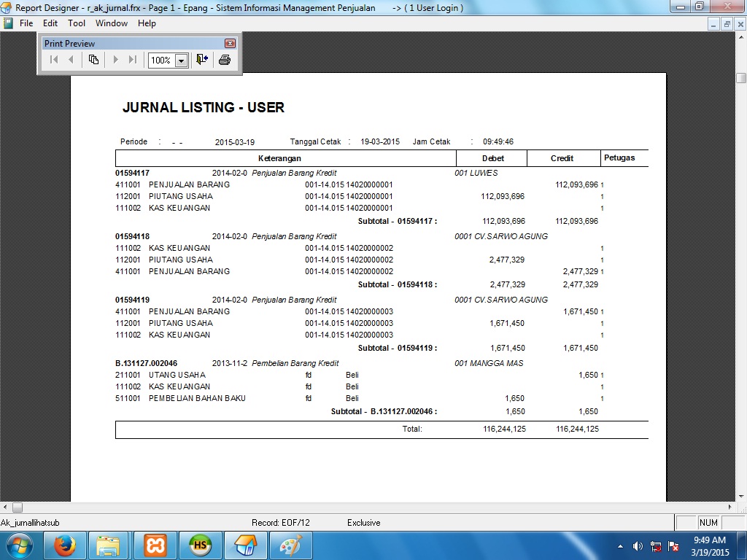This screenshot has width=747, height=560.
Task: Open the 100% zoom dropdown
Action: 181,61
